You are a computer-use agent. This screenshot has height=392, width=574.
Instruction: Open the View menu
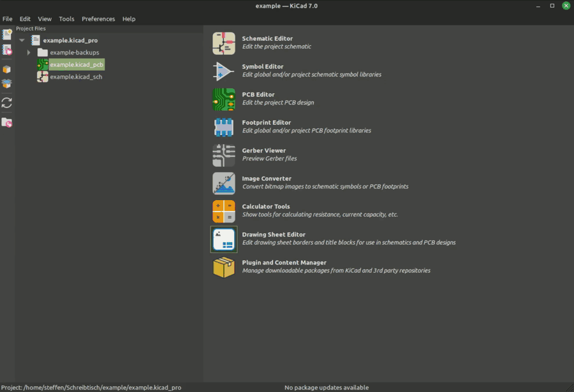(x=45, y=18)
